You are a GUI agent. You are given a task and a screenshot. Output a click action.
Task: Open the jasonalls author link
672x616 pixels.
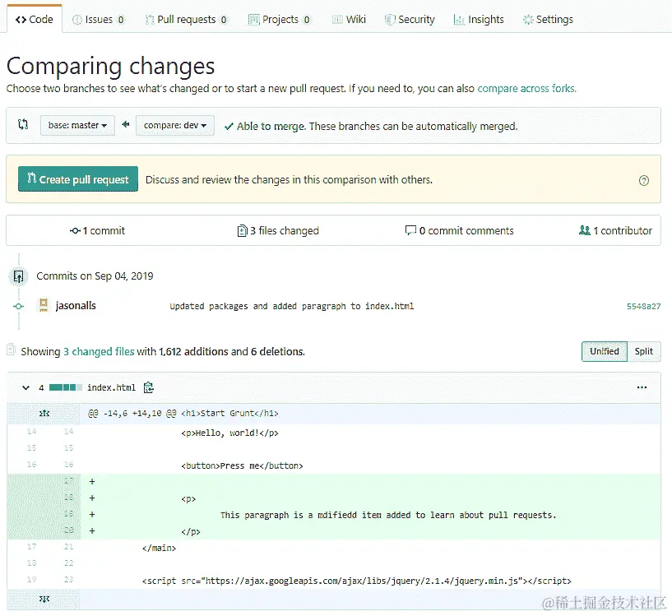click(x=76, y=306)
